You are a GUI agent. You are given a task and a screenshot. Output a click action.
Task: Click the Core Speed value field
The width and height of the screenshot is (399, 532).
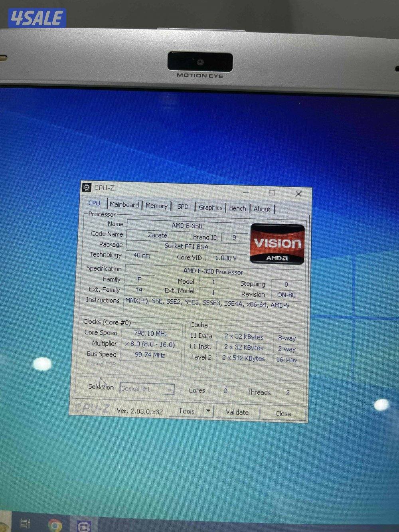150,333
